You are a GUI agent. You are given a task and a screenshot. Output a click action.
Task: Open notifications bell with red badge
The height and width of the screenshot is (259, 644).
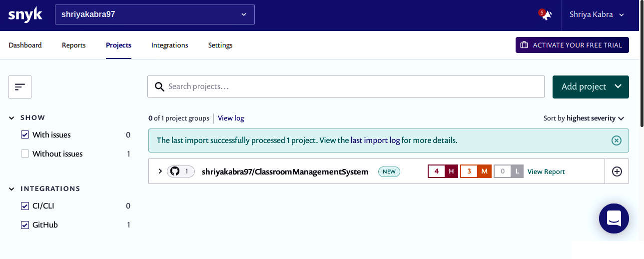coord(546,15)
